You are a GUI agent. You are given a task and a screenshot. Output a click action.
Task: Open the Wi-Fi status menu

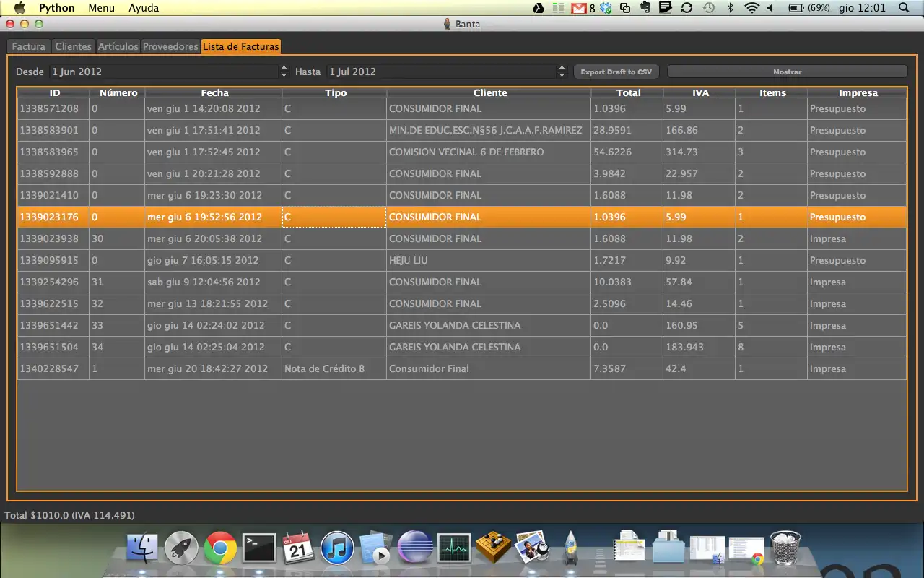click(752, 8)
